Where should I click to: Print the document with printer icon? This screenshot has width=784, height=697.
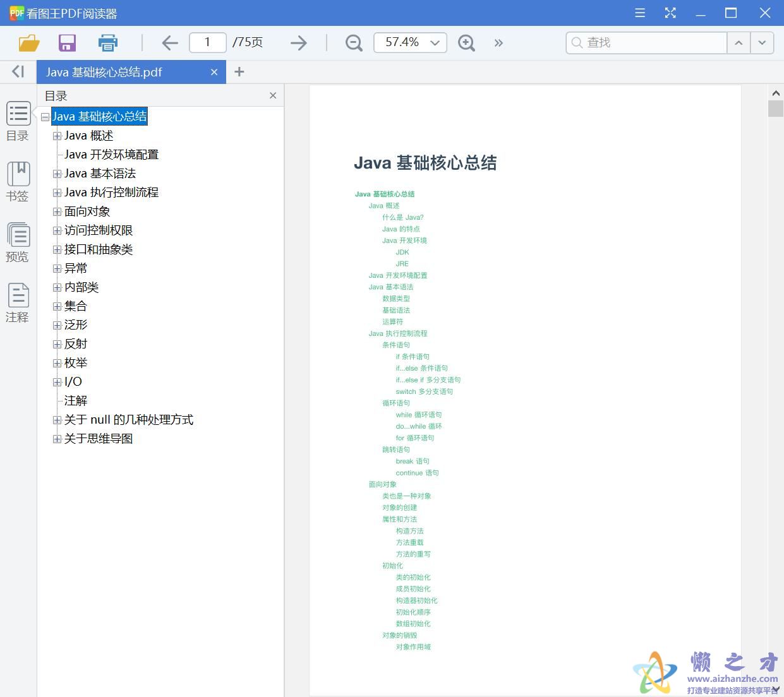click(x=107, y=43)
